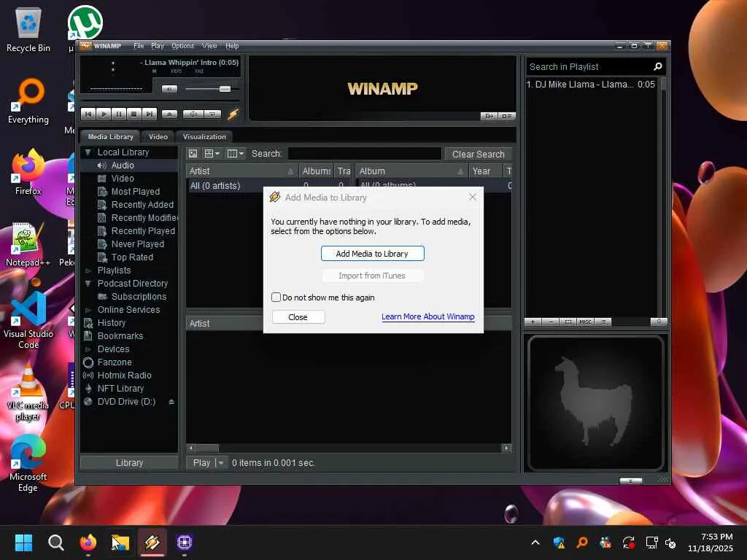Image resolution: width=747 pixels, height=560 pixels.
Task: Click the Library button below the tree
Action: (x=129, y=463)
